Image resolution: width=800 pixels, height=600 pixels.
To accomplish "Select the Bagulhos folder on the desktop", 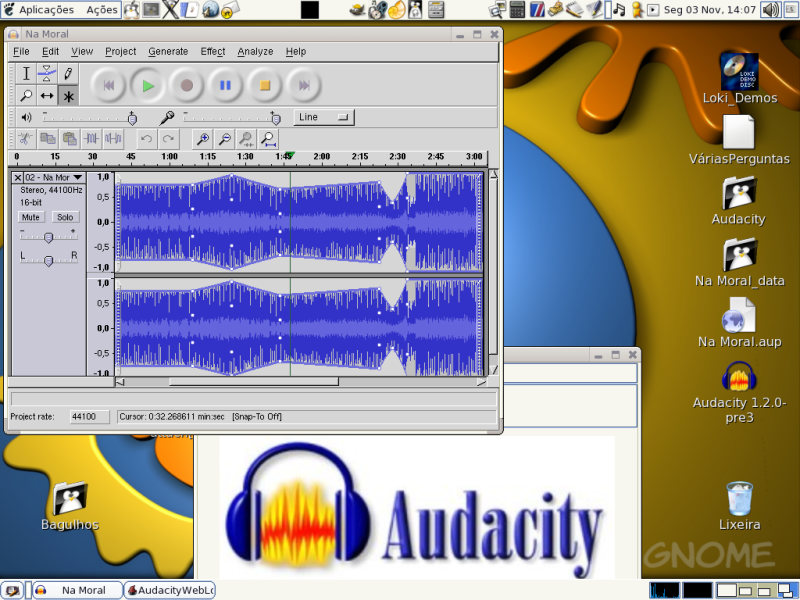I will 70,506.
